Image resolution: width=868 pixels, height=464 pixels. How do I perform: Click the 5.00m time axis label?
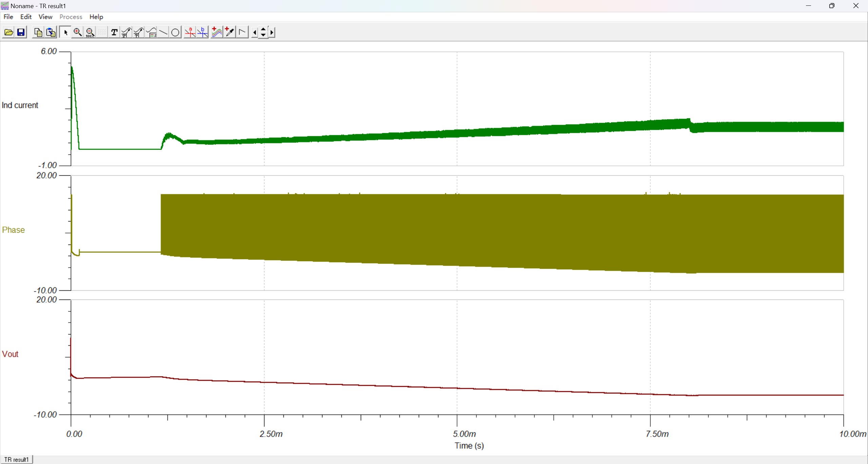[465, 434]
